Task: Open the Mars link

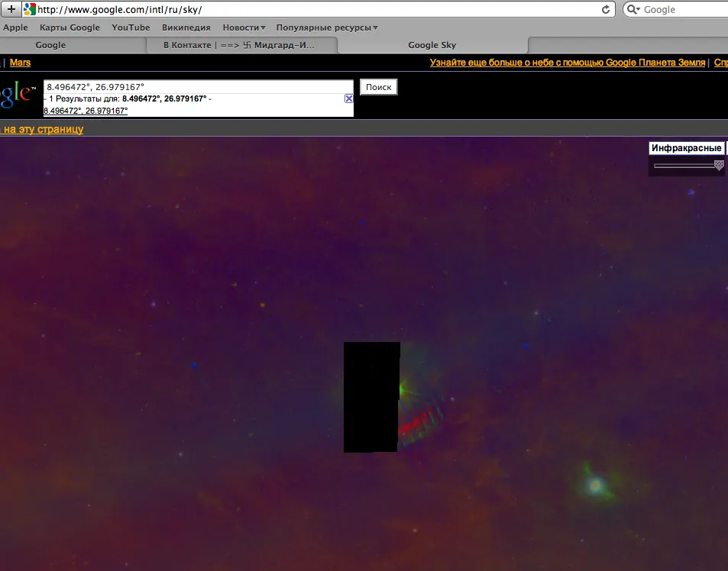Action: [21, 63]
